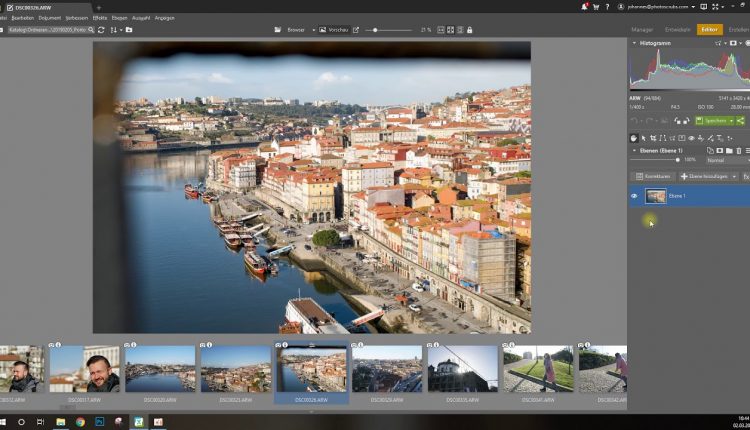
Task: Hide the Ebene 1 layer with eye icon
Action: (x=634, y=196)
